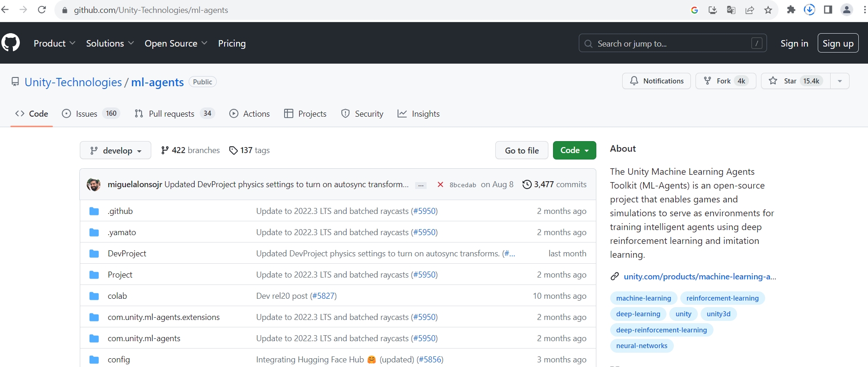Open the browser downloads icon
Image resolution: width=868 pixels, height=367 pixels.
pos(809,10)
